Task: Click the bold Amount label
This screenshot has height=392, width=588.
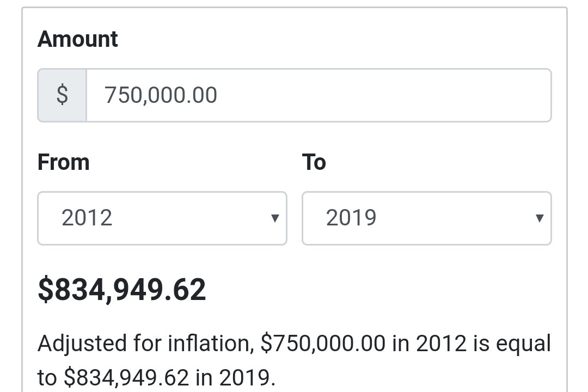Action: pos(78,39)
